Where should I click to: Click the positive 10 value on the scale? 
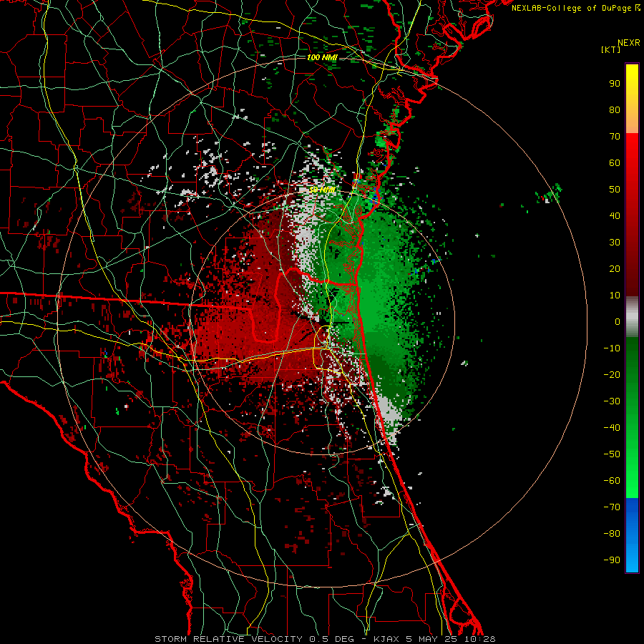(615, 296)
